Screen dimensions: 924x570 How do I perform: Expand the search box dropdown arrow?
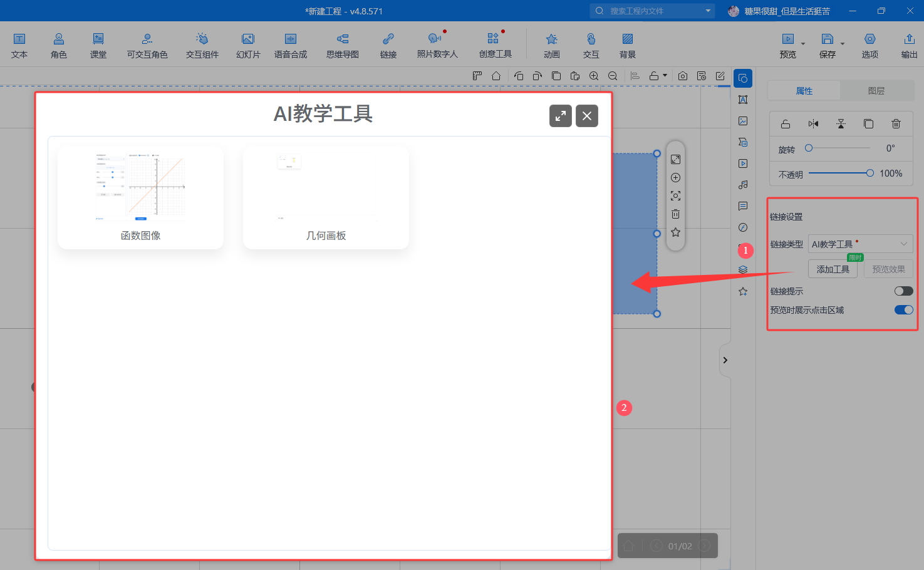tap(708, 11)
